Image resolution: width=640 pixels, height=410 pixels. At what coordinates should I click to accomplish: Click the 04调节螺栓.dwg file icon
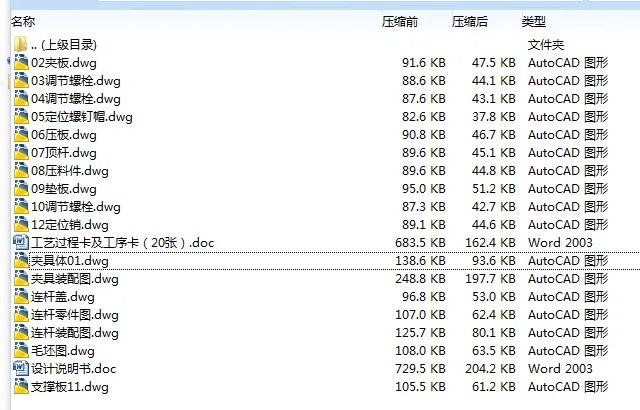coord(21,98)
